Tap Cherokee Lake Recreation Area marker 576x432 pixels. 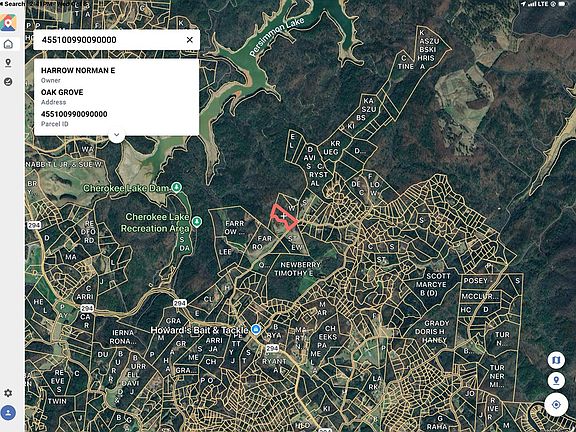point(197,222)
